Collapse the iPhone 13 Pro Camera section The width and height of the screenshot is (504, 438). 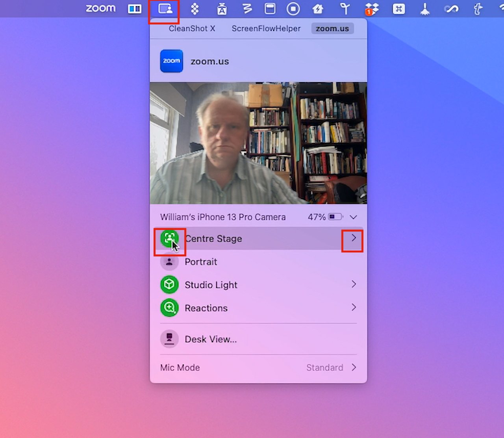tap(353, 217)
